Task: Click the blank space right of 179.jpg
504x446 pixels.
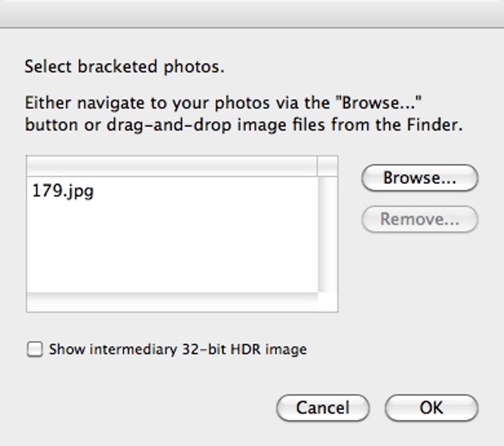Action: click(x=208, y=192)
